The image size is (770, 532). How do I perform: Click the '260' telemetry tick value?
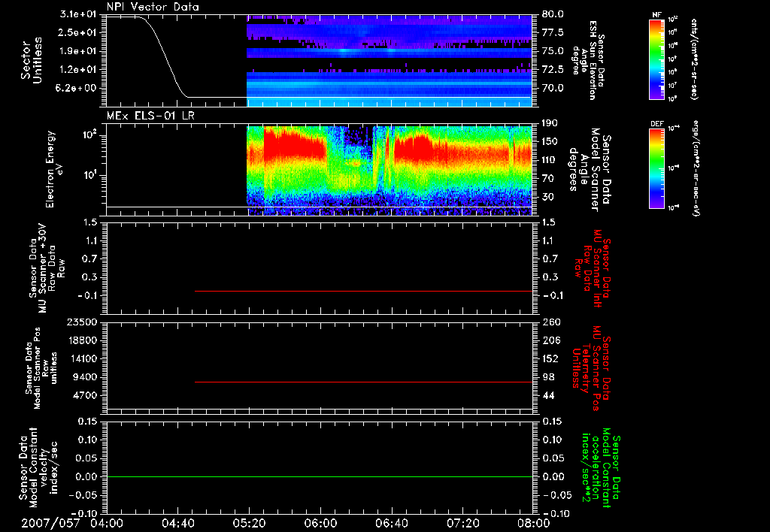551,322
